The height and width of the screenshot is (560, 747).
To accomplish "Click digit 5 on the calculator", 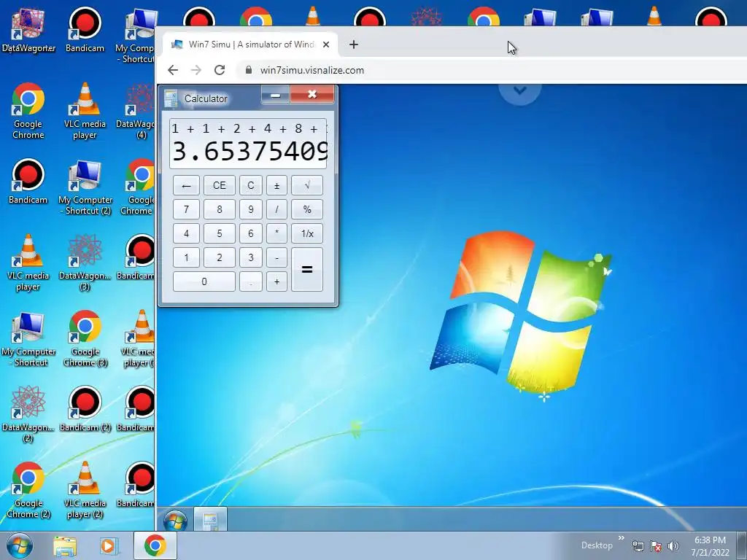I will pos(219,233).
